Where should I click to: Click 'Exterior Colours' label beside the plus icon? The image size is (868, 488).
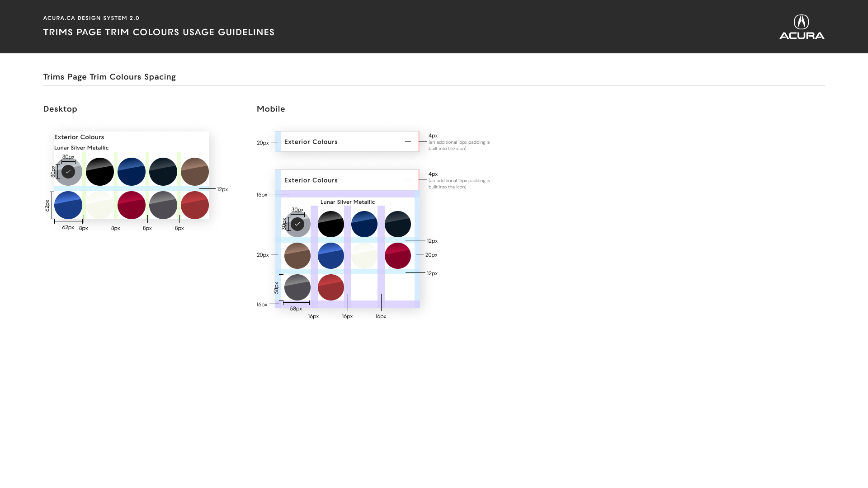click(311, 142)
